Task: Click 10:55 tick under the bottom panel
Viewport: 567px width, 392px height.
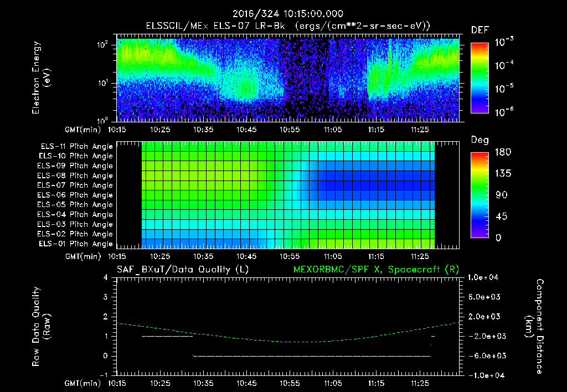Action: point(290,383)
